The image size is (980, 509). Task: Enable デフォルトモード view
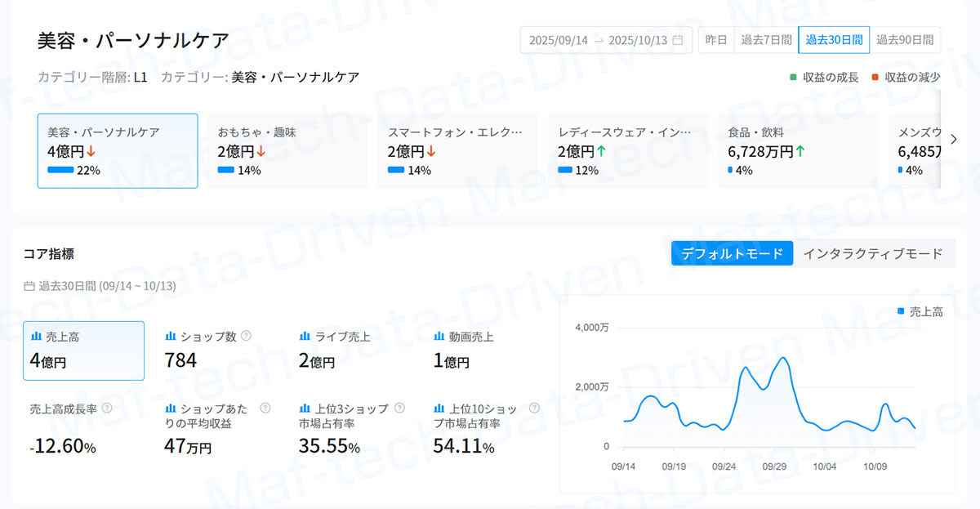732,253
